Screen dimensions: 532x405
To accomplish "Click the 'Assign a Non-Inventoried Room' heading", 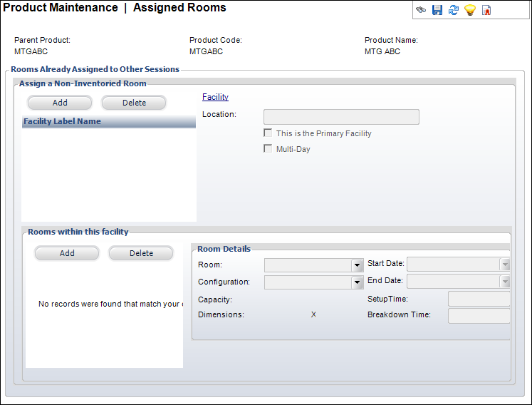I will tap(83, 83).
